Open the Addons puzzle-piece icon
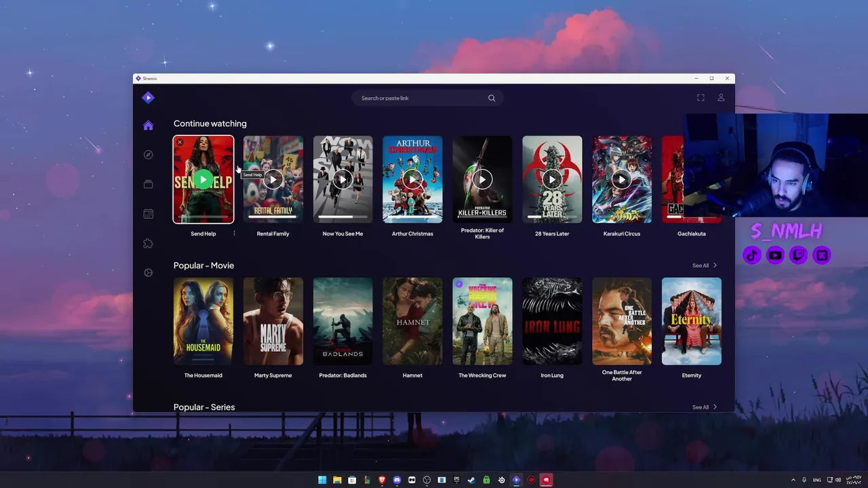The image size is (868, 488). 148,243
